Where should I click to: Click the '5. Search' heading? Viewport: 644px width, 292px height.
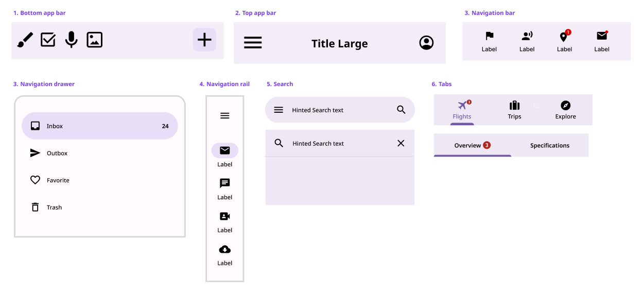coord(280,84)
